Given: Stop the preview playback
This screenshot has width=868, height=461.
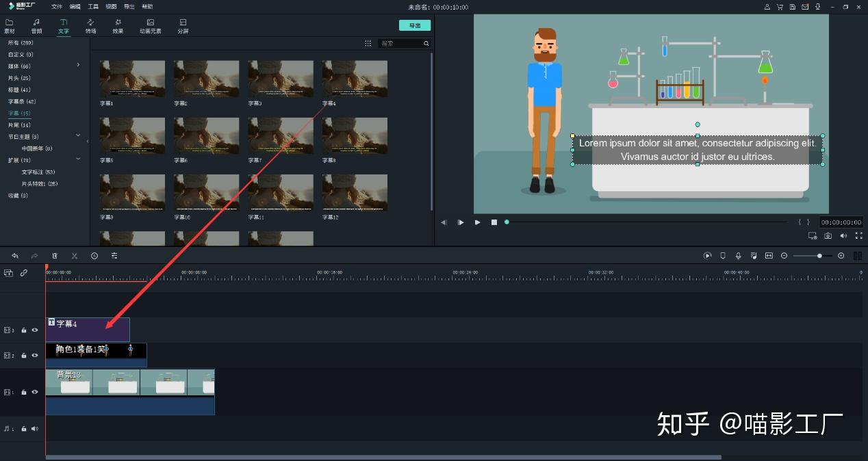Looking at the screenshot, I should (x=494, y=222).
